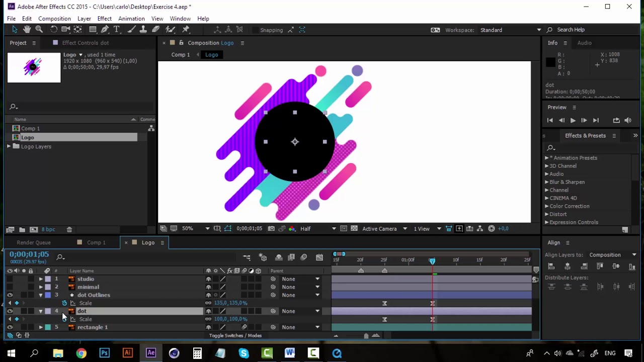Click Toggle Switches / Modes button

235,335
